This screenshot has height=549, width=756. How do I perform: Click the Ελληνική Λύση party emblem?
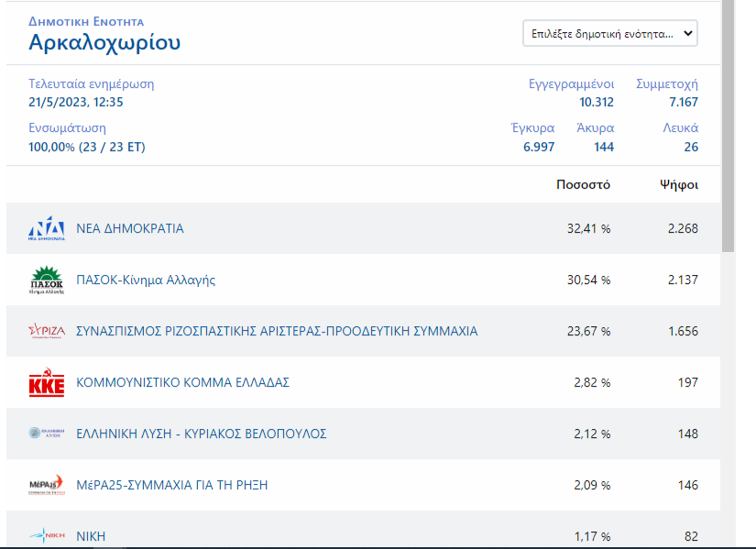(x=47, y=434)
